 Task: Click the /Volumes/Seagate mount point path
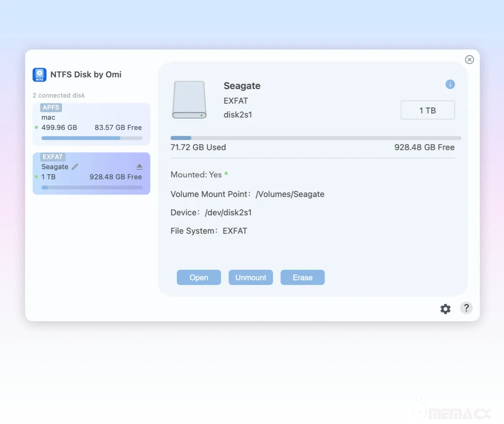(290, 194)
